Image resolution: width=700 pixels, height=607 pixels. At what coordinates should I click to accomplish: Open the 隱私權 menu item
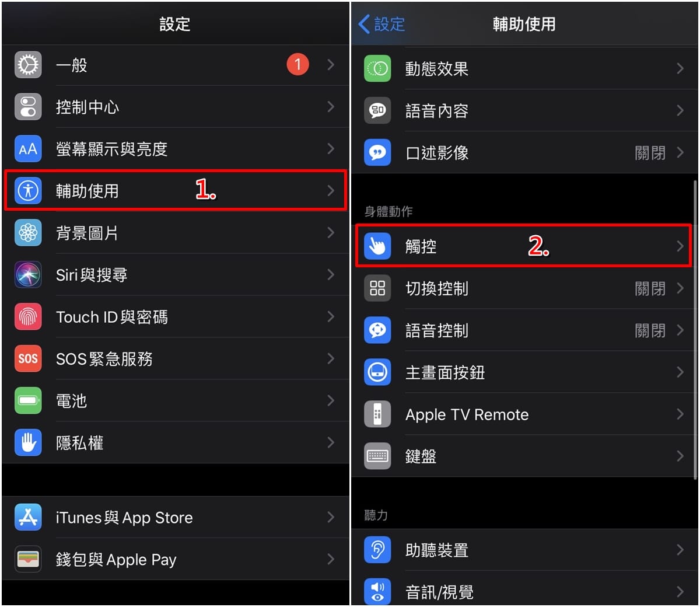click(175, 442)
